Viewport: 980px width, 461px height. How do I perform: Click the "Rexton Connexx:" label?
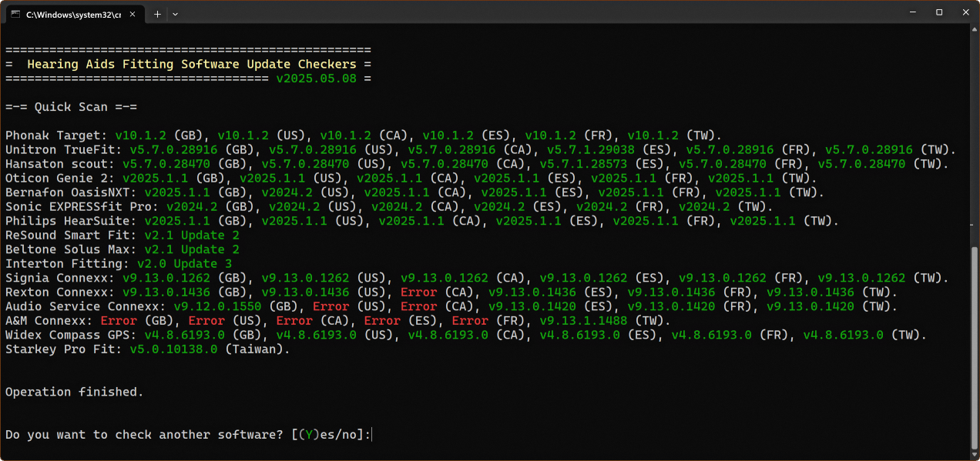60,292
